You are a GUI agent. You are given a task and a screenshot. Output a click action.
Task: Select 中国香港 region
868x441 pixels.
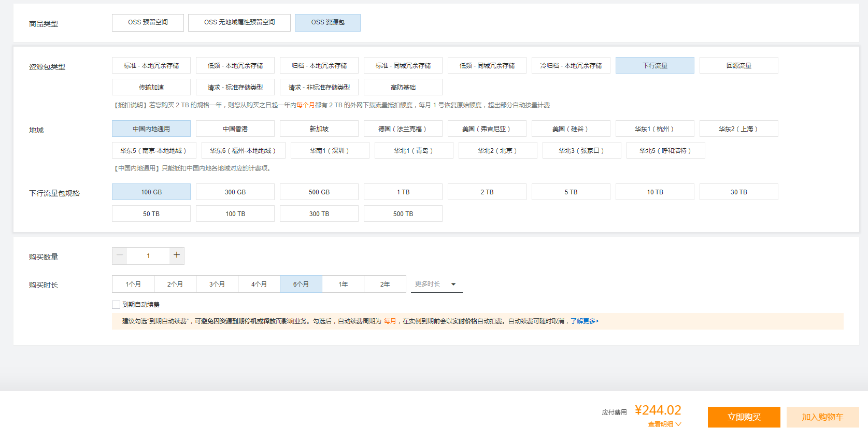point(235,129)
